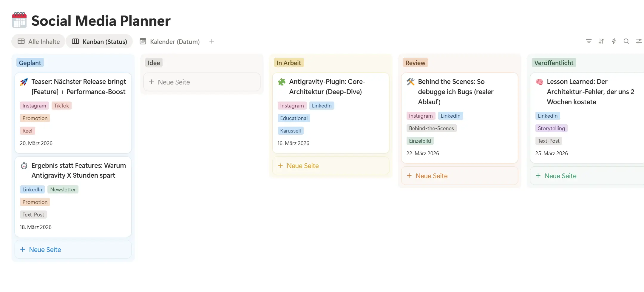The image size is (644, 292).
Task: Add a new view with the plus button
Action: click(211, 41)
